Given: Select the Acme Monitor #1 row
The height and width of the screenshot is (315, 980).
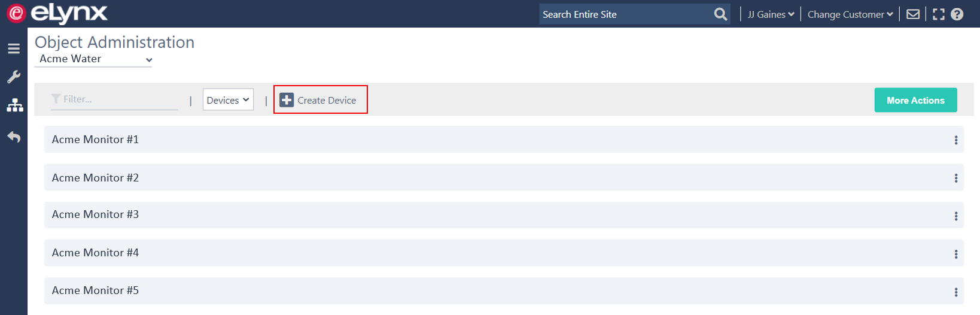Looking at the screenshot, I should coord(504,139).
